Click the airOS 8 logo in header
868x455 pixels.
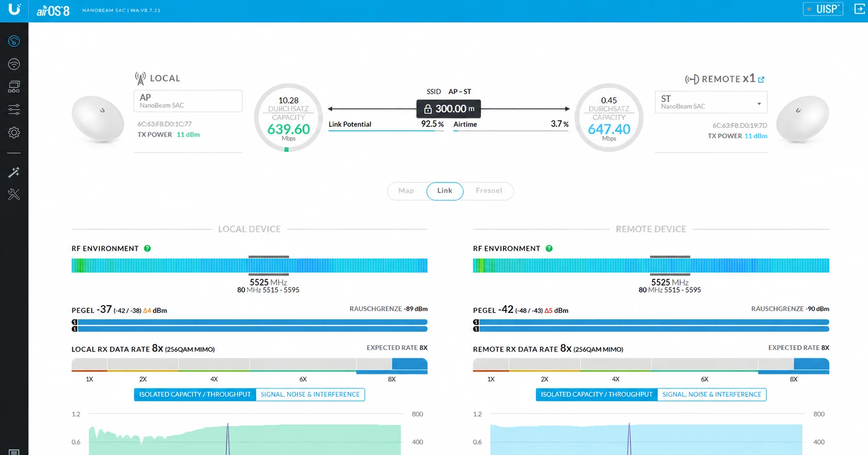point(53,11)
